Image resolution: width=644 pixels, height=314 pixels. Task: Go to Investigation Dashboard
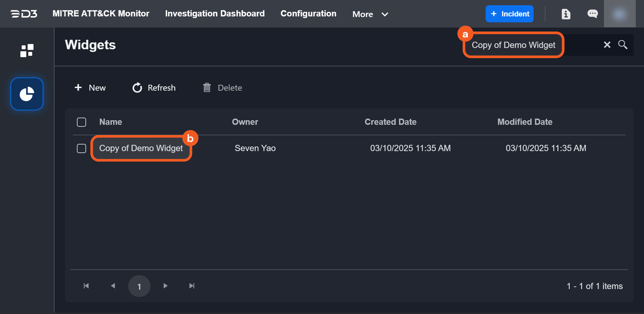215,13
